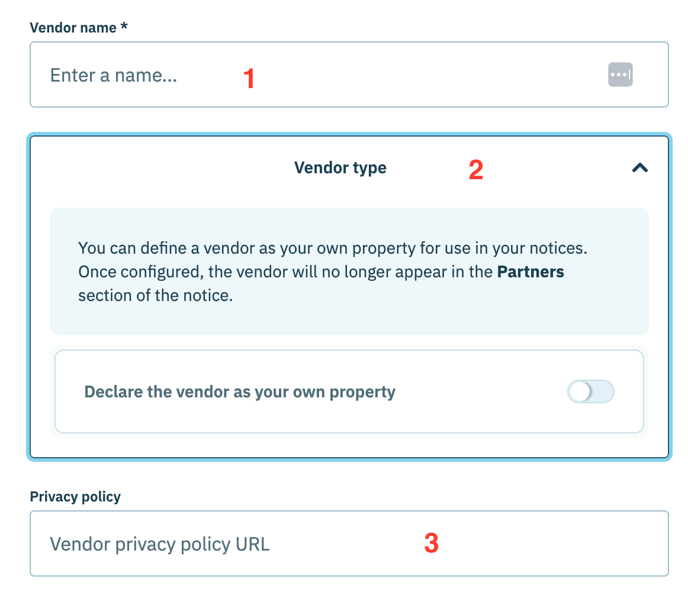
Task: Collapse the Vendor type section with chevron
Action: (x=640, y=168)
